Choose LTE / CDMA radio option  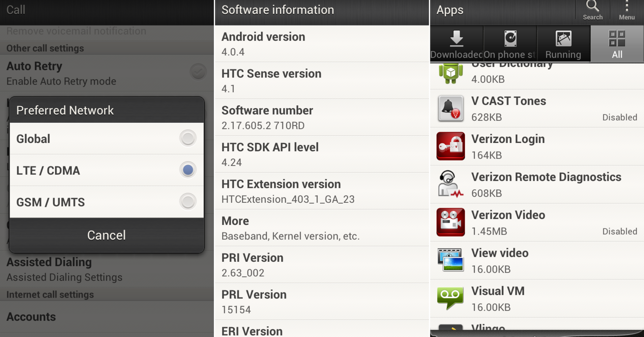tap(188, 170)
